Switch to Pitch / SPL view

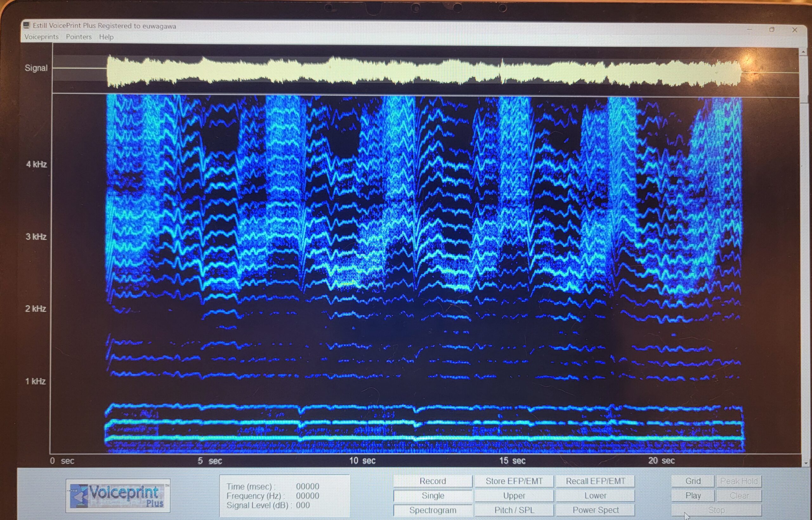[x=514, y=510]
